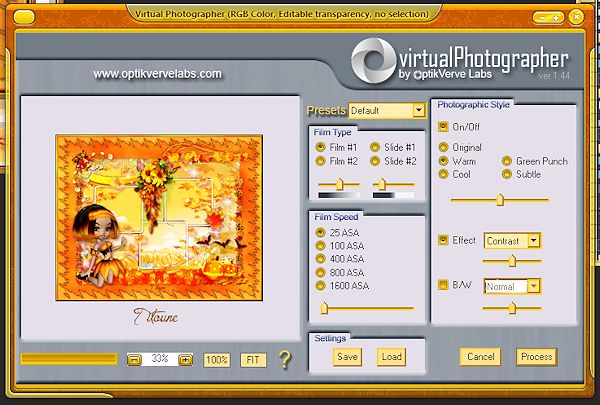Toggle Photographic Style On/Off checkbox
The width and height of the screenshot is (600, 405).
(x=443, y=127)
